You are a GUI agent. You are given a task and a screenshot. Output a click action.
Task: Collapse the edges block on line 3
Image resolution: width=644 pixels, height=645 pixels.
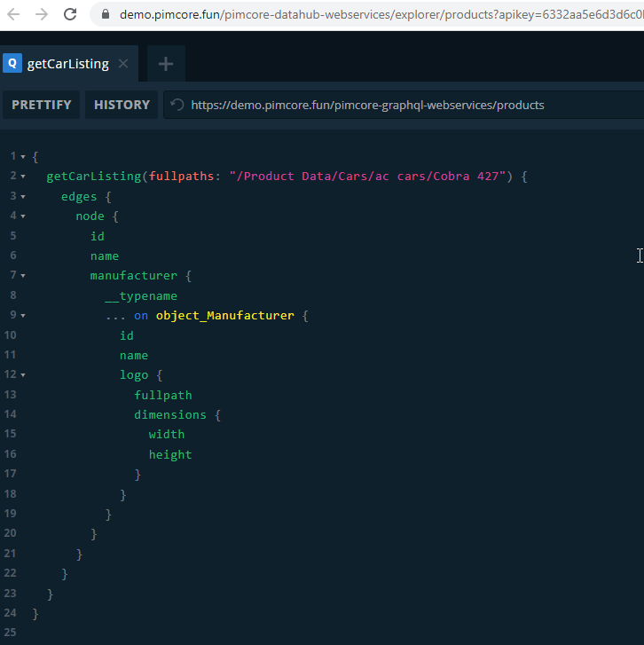[x=23, y=197]
